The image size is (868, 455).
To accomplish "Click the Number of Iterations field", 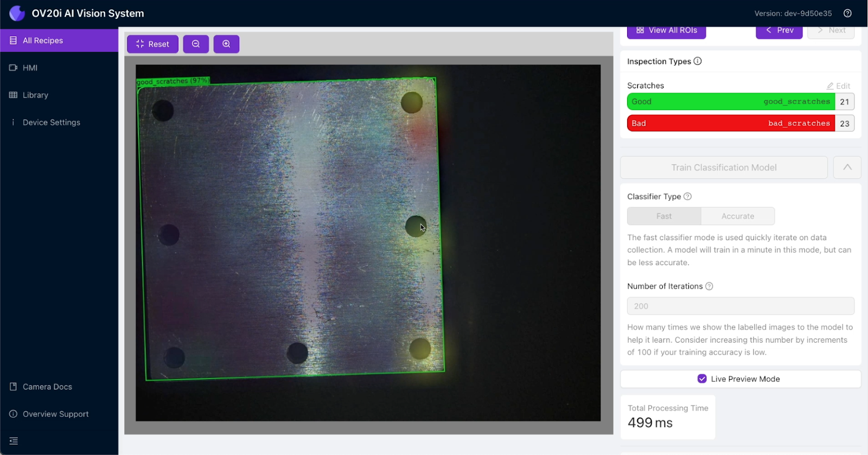I will point(741,306).
